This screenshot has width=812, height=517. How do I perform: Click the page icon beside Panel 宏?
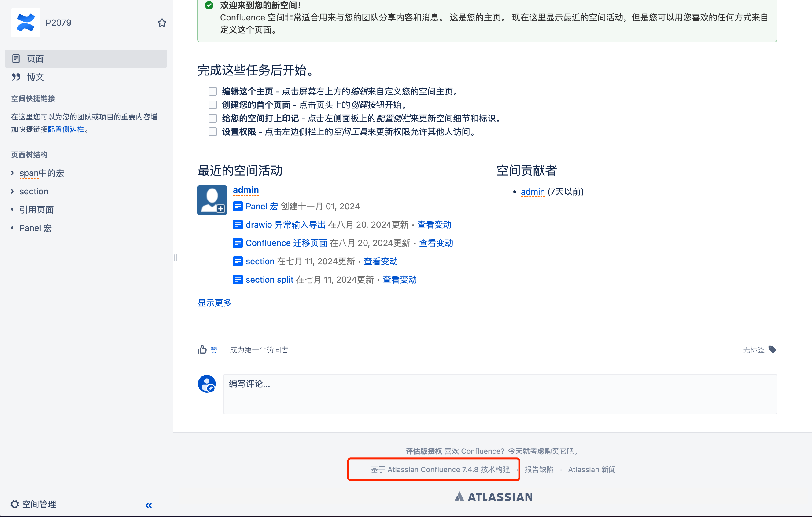pos(238,206)
